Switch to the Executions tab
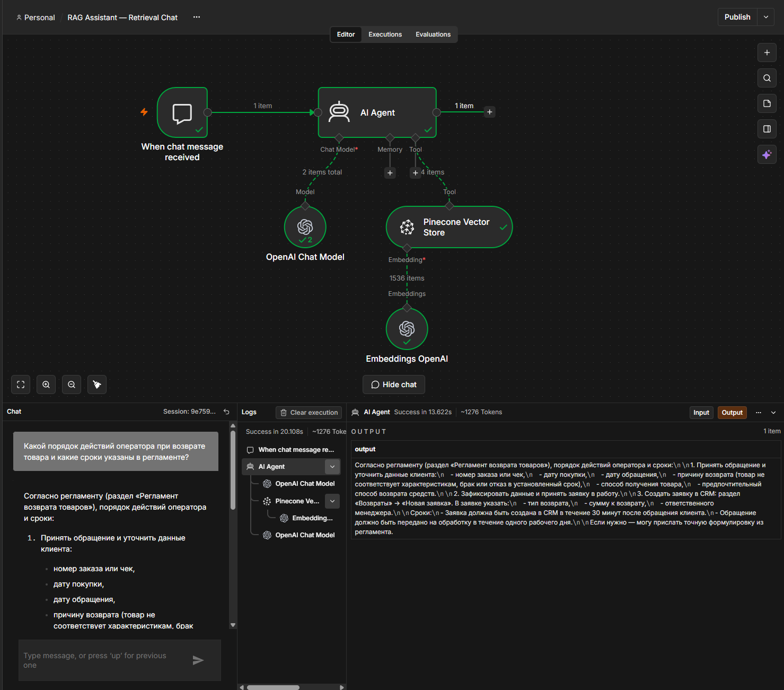784x690 pixels. [x=385, y=34]
